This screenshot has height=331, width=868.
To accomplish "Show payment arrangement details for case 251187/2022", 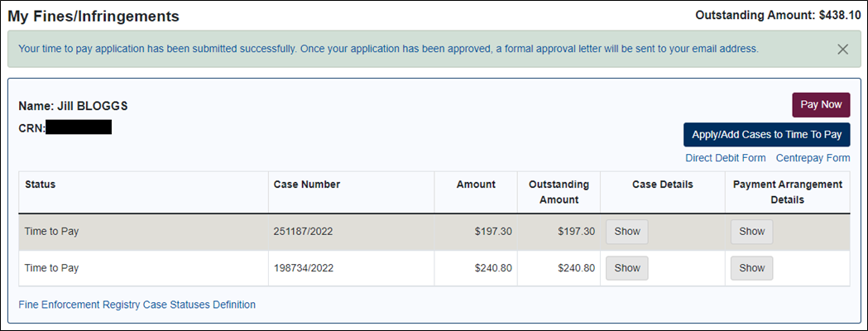I will click(752, 232).
